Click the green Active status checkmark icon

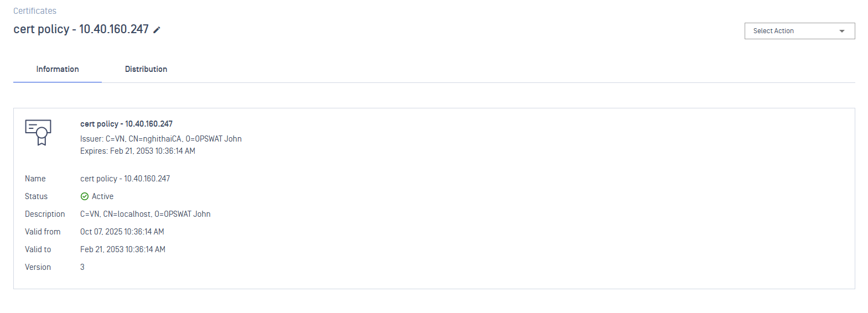pos(85,196)
